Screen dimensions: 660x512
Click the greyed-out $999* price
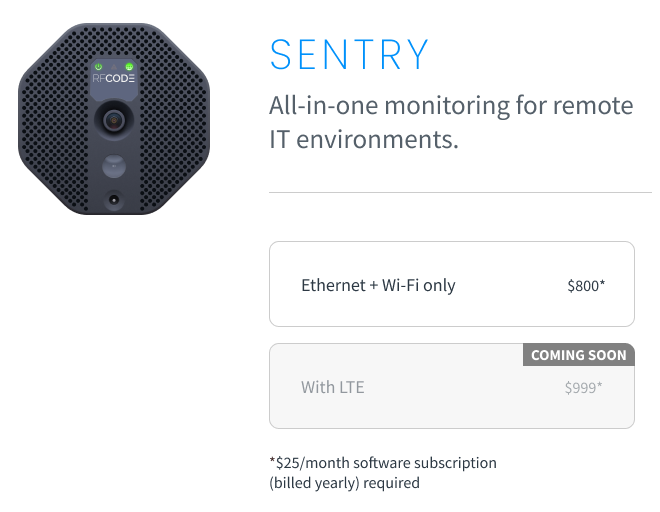[583, 387]
